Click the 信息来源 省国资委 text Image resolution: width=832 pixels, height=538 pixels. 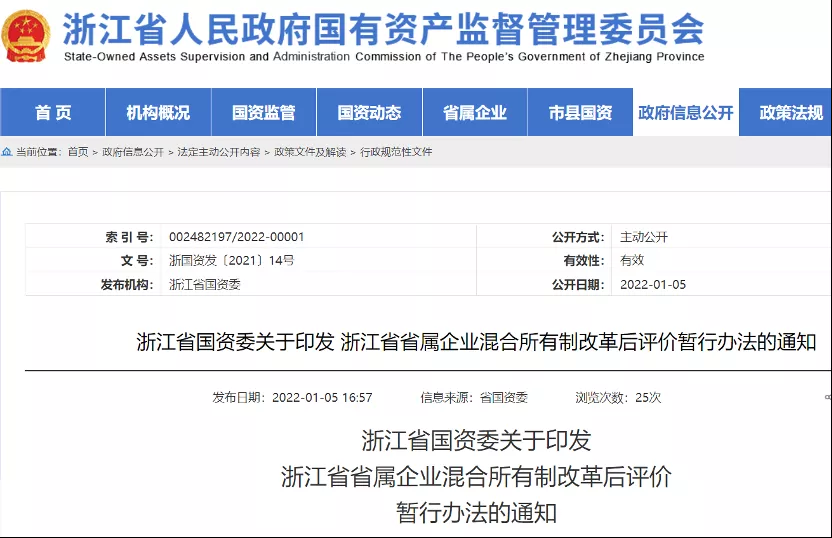tap(474, 397)
